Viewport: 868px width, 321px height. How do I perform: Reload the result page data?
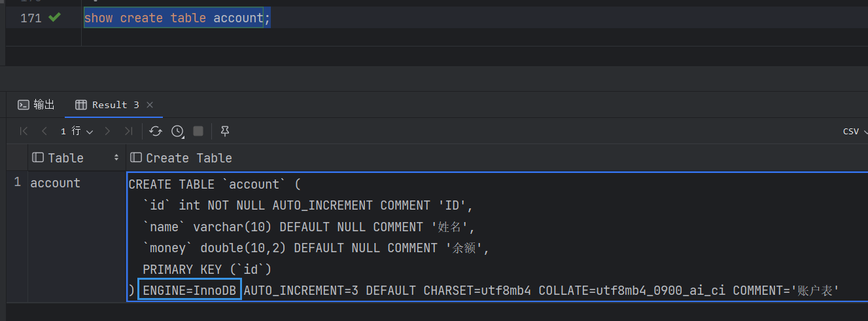pyautogui.click(x=156, y=132)
